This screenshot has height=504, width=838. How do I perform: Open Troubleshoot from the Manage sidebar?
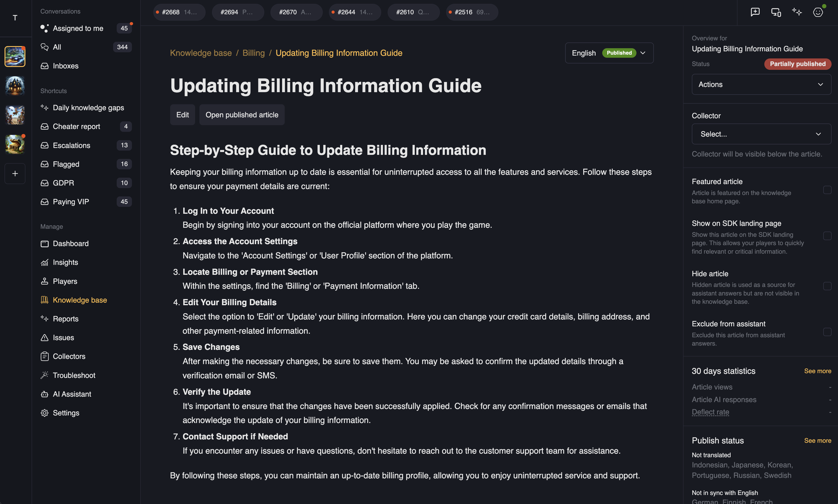[74, 375]
